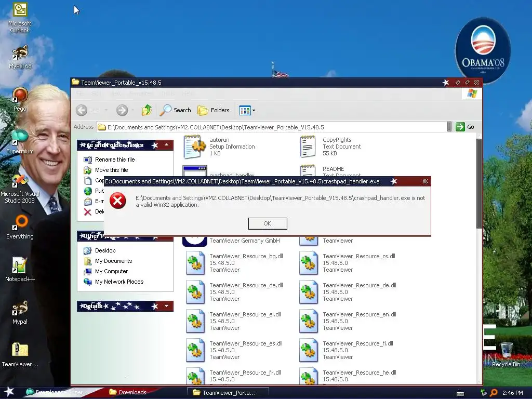This screenshot has height=399, width=532.
Task: Switch to Supermium Downloads taskbar button
Action: point(56,392)
